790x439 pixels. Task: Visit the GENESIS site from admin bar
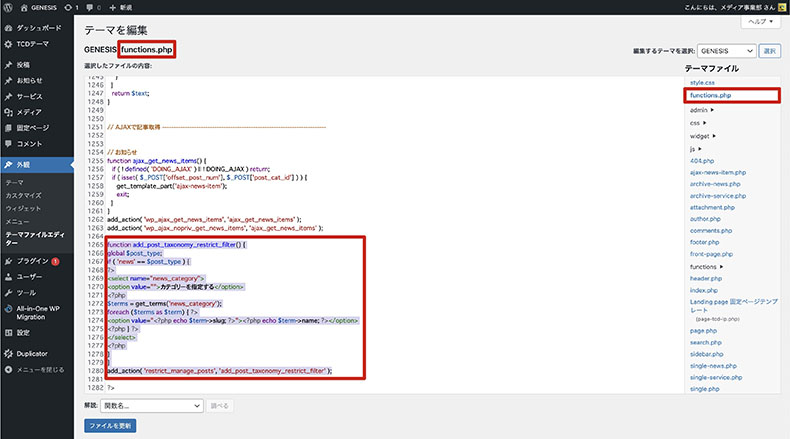38,8
